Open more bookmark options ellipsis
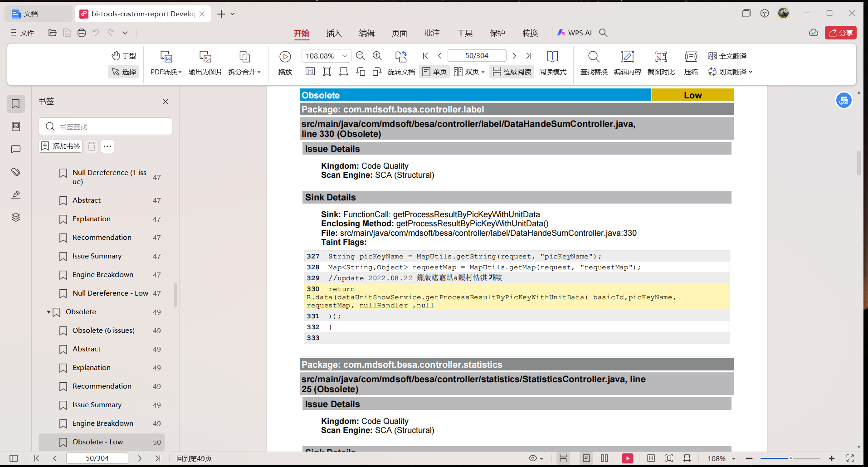This screenshot has height=467, width=868. click(x=107, y=146)
